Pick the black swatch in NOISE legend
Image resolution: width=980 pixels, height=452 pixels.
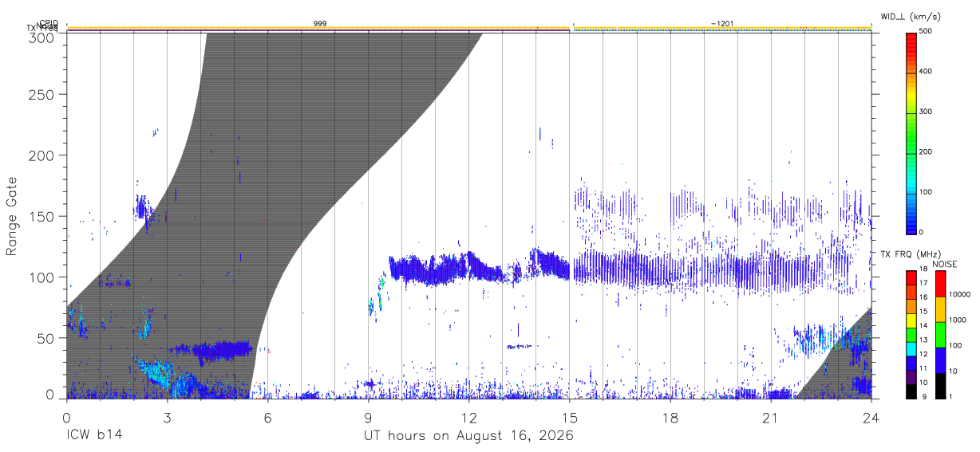[x=940, y=386]
